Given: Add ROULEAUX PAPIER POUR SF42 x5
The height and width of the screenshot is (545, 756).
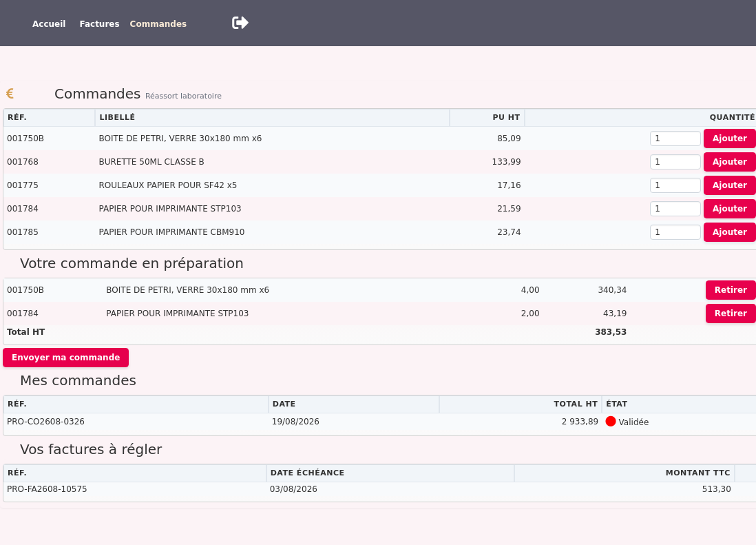Looking at the screenshot, I should [x=729, y=185].
